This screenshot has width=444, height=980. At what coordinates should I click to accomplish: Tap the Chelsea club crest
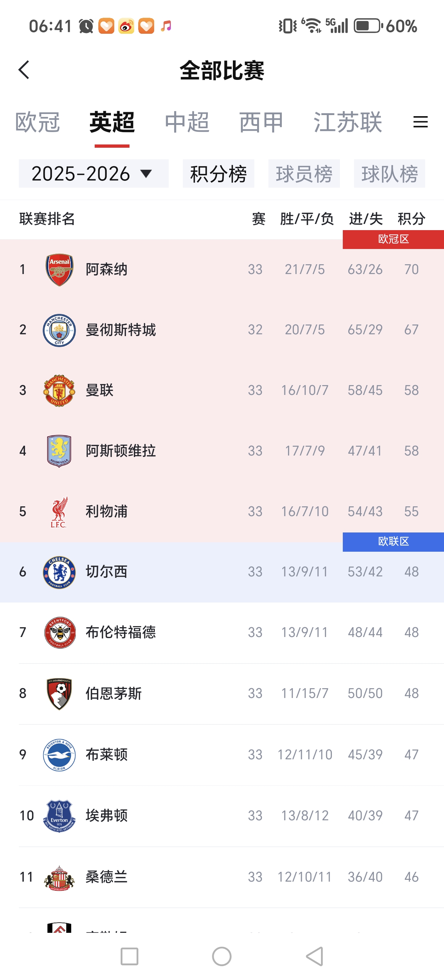pyautogui.click(x=59, y=572)
